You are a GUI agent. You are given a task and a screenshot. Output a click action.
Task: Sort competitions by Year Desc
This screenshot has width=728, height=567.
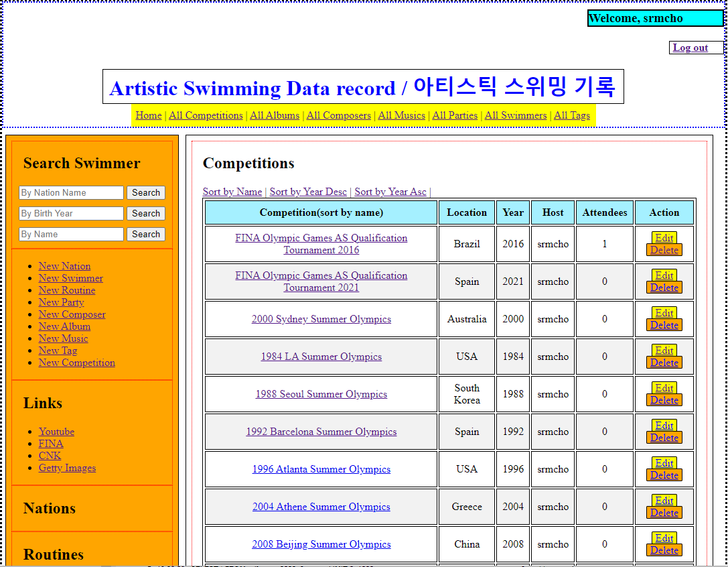click(x=308, y=192)
